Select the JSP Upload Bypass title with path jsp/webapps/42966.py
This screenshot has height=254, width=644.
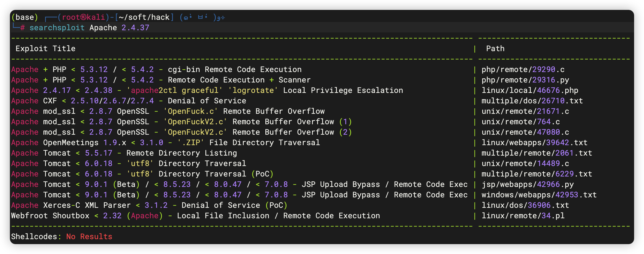(x=239, y=184)
